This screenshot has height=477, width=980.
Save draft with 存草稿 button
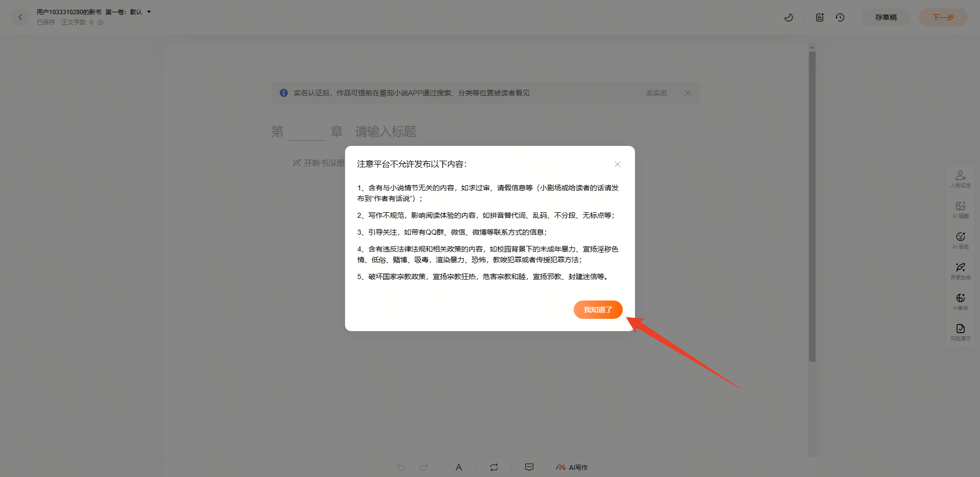(886, 17)
